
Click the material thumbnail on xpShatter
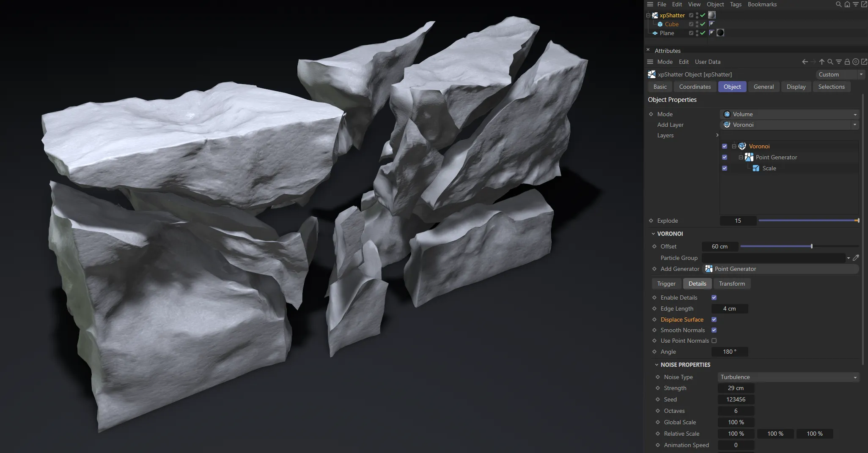712,15
